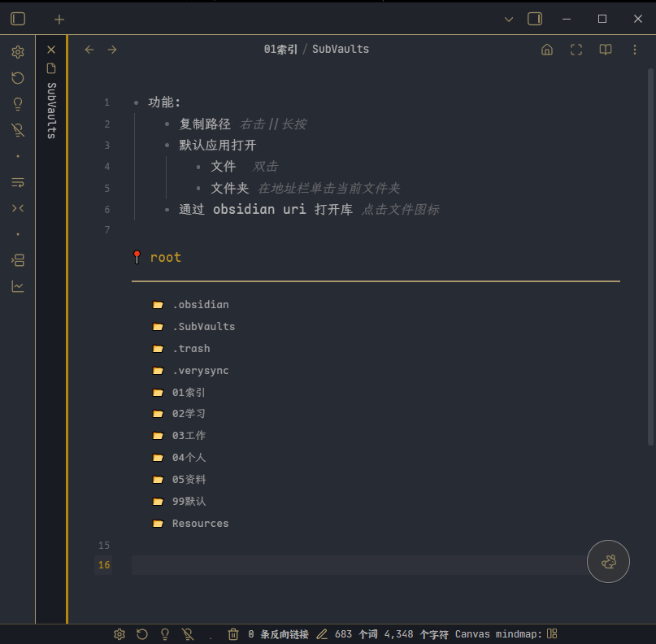Open the graph chart icon at ribbon bottom
The image size is (656, 644).
click(x=17, y=285)
